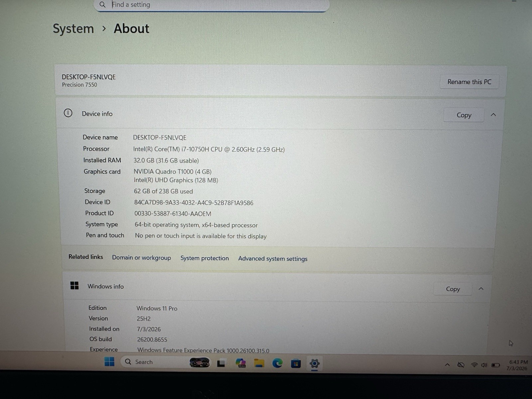532x399 pixels.
Task: Click the No pen or touch input text
Action: (201, 236)
